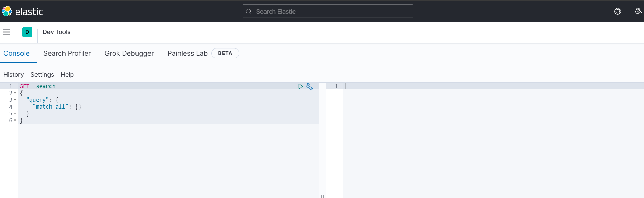
Task: Switch to the Search Profiler tab
Action: coord(67,53)
